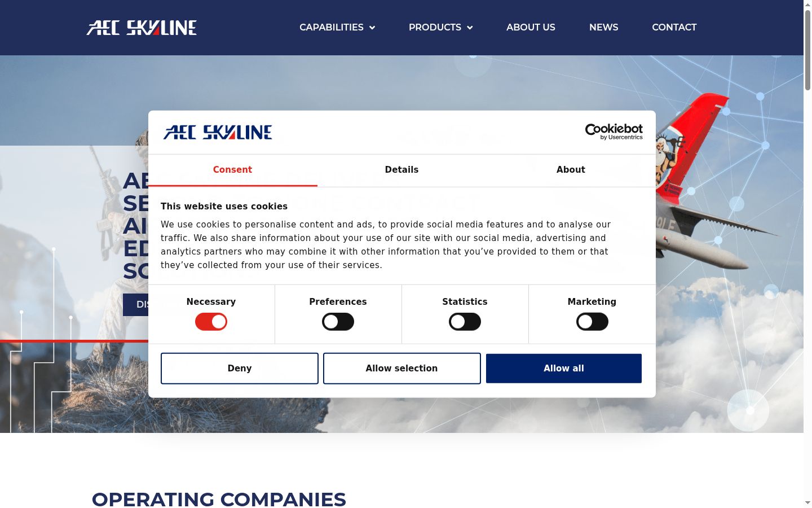Turn on the Marketing cookies switch

592,322
